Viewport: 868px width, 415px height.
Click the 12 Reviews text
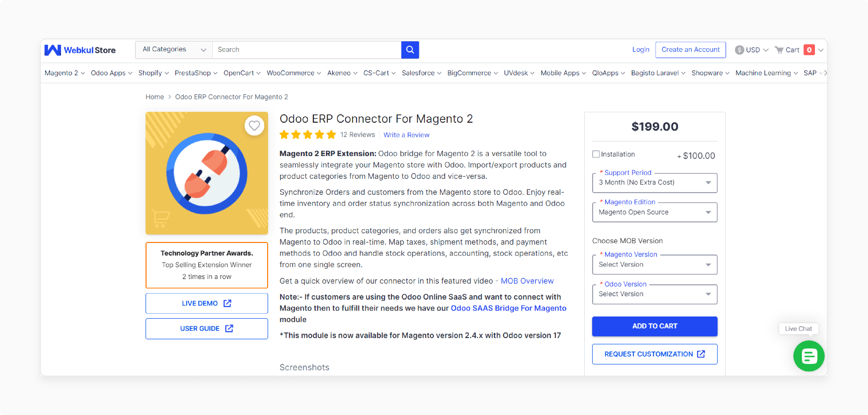(x=357, y=135)
